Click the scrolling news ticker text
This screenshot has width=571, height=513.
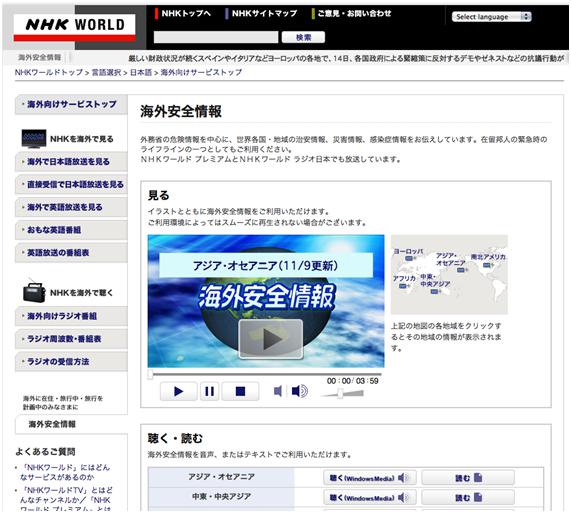tap(346, 58)
